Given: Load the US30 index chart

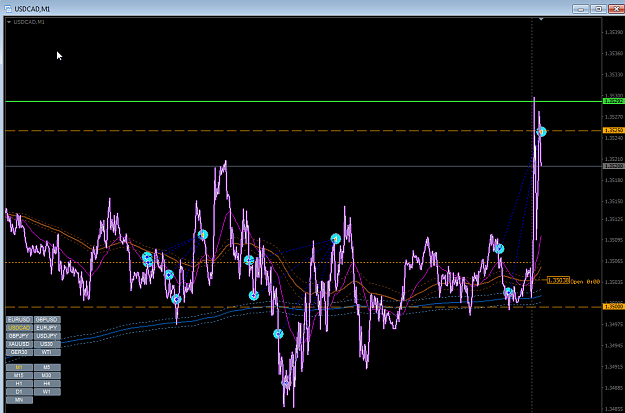Looking at the screenshot, I should 47,344.
